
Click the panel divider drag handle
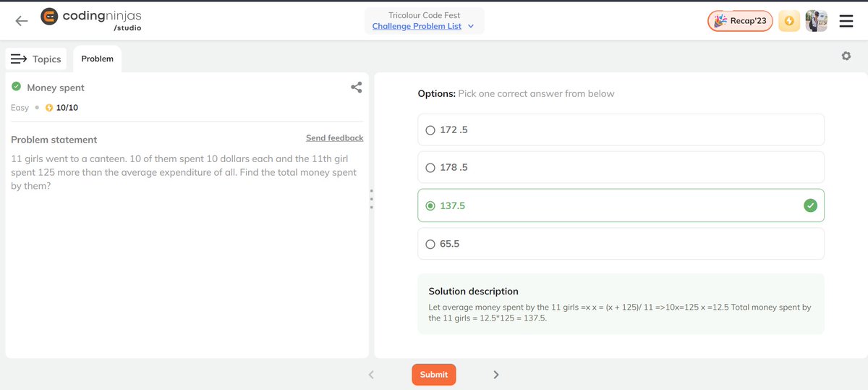coord(371,199)
